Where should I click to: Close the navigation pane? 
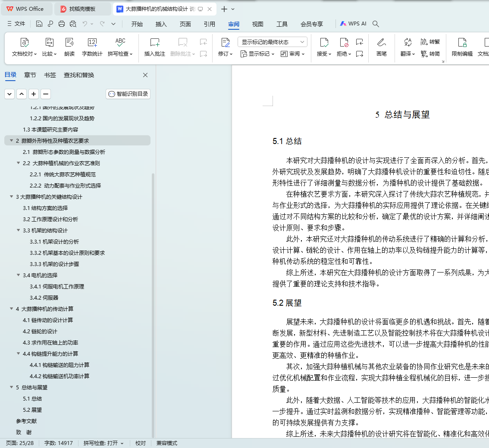tap(145, 75)
